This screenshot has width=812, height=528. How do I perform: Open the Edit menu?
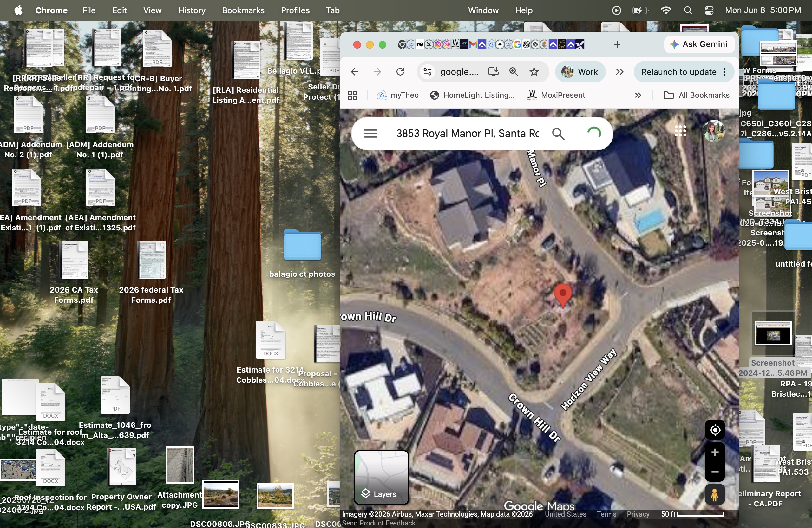pos(119,10)
